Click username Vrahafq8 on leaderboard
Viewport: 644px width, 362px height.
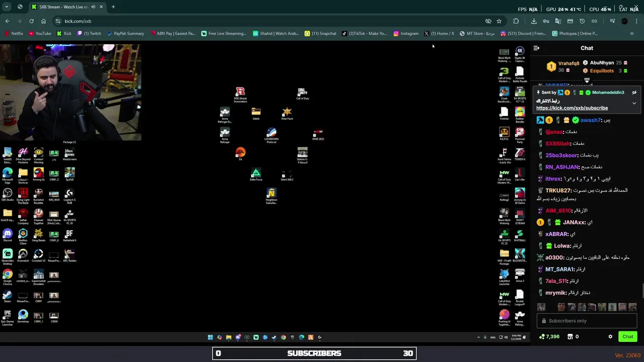click(569, 64)
